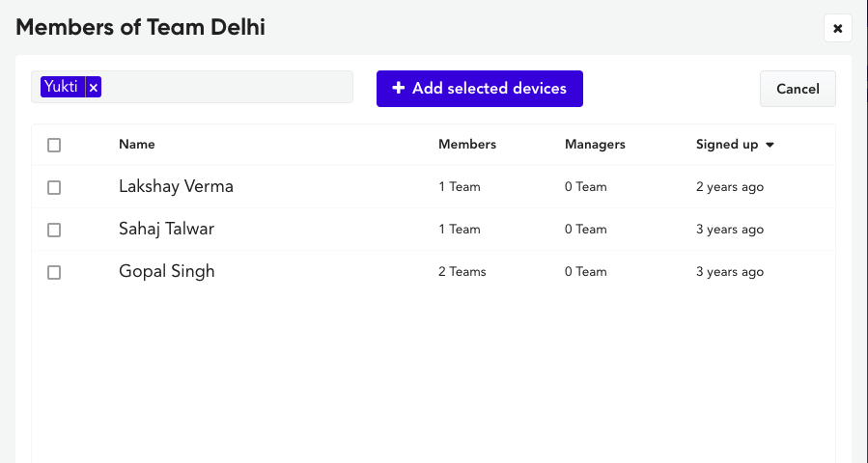Click the Add selected devices button

click(480, 89)
